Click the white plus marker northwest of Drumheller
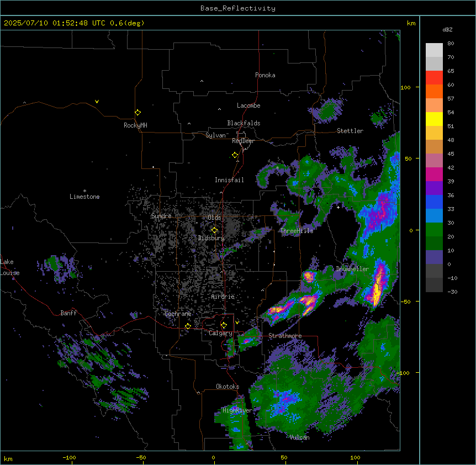Viewport: 476px width, 465px height. pos(338,207)
